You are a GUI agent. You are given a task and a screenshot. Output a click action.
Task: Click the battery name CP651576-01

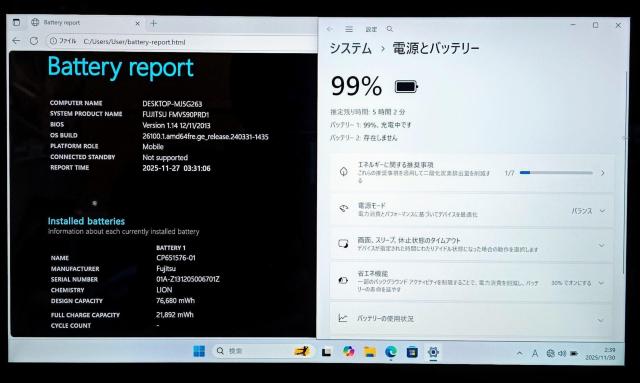tap(176, 258)
